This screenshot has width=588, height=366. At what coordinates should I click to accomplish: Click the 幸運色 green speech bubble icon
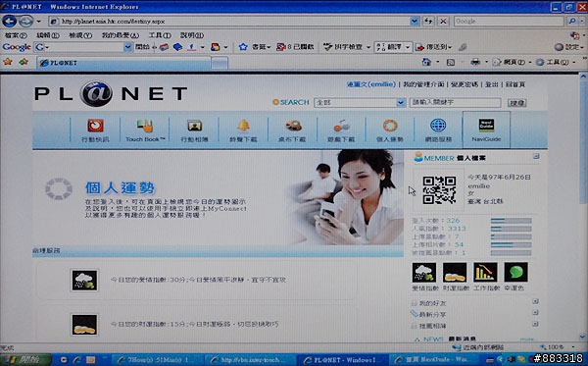515,272
